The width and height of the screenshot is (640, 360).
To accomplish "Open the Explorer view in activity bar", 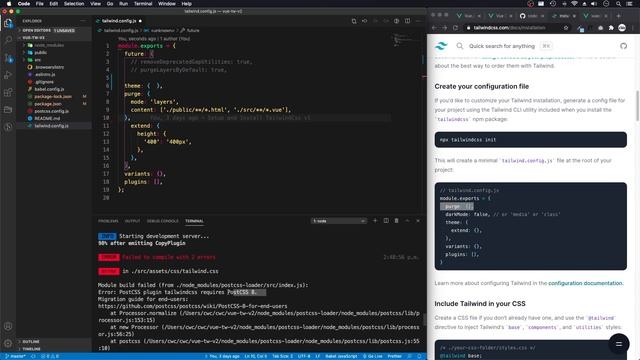I will click(x=8, y=23).
